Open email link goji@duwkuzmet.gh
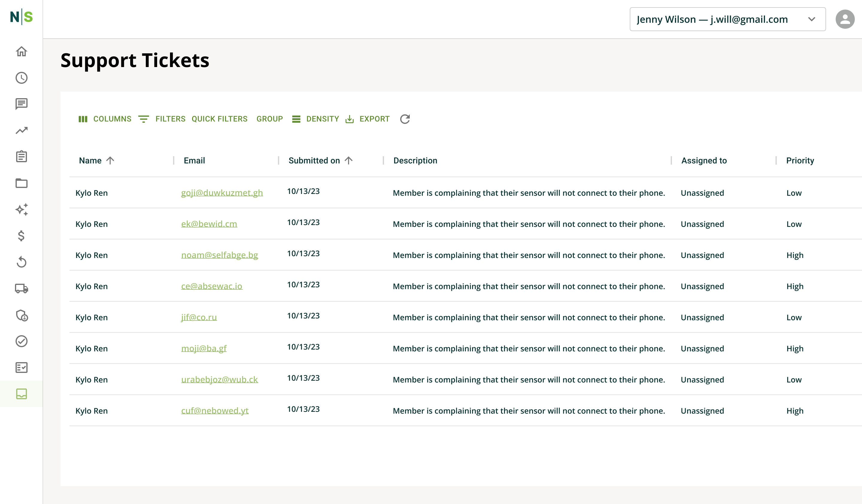 tap(222, 193)
